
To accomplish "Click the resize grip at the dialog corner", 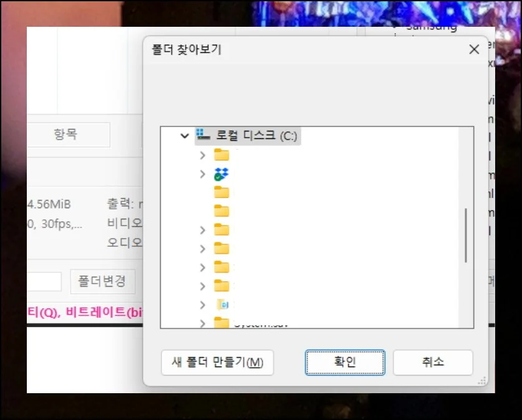I will point(481,379).
